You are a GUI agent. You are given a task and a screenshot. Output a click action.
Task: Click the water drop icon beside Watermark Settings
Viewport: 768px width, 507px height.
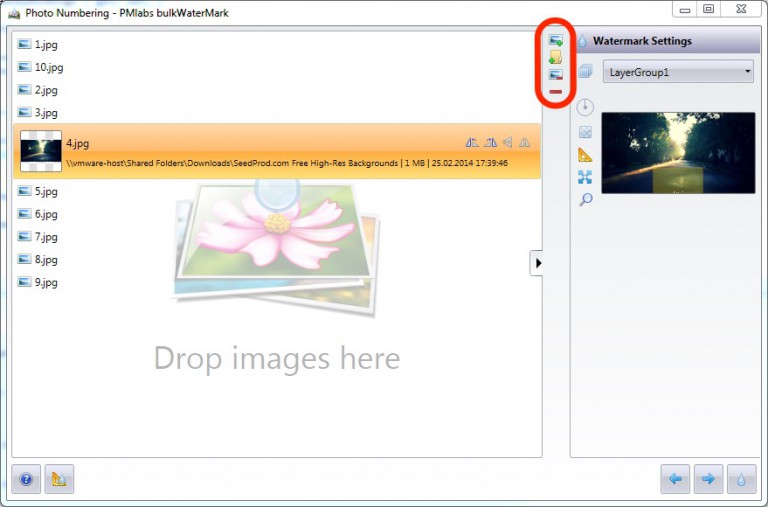click(x=582, y=41)
